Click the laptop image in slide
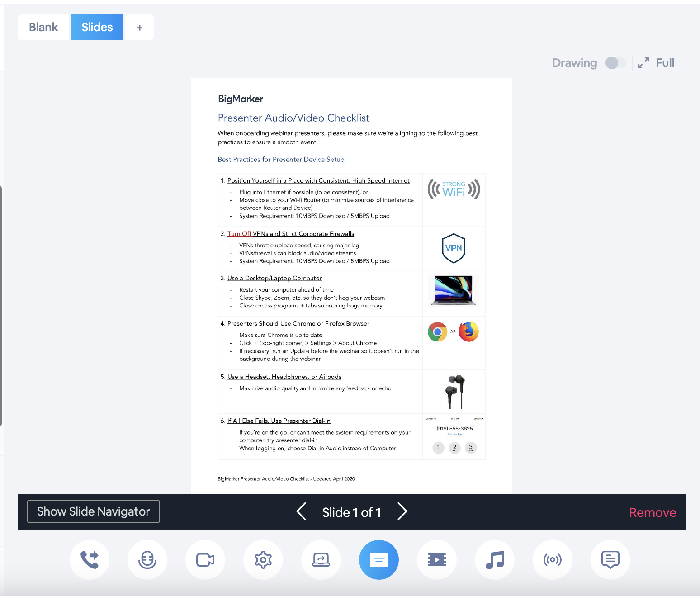This screenshot has height=596, width=700. tap(453, 290)
